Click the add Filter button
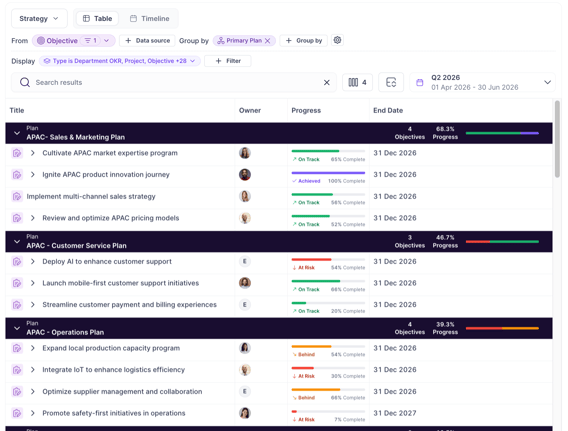The height and width of the screenshot is (431, 568). 228,61
